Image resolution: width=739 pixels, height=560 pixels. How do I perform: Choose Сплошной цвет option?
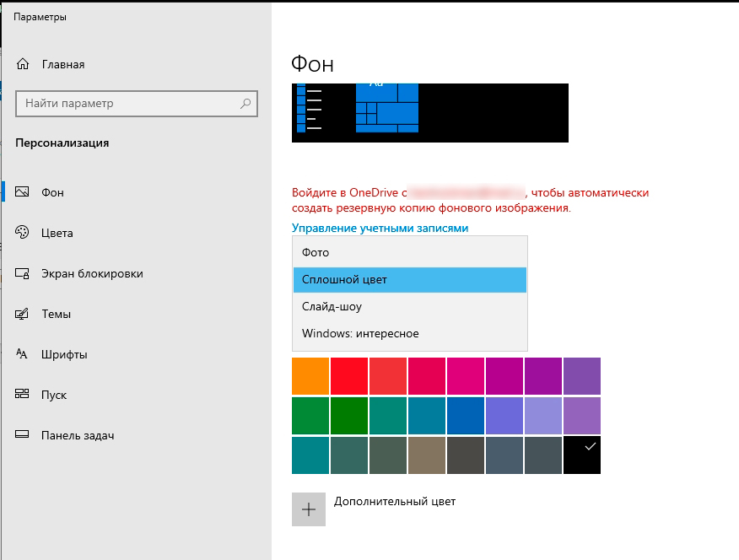click(x=409, y=280)
